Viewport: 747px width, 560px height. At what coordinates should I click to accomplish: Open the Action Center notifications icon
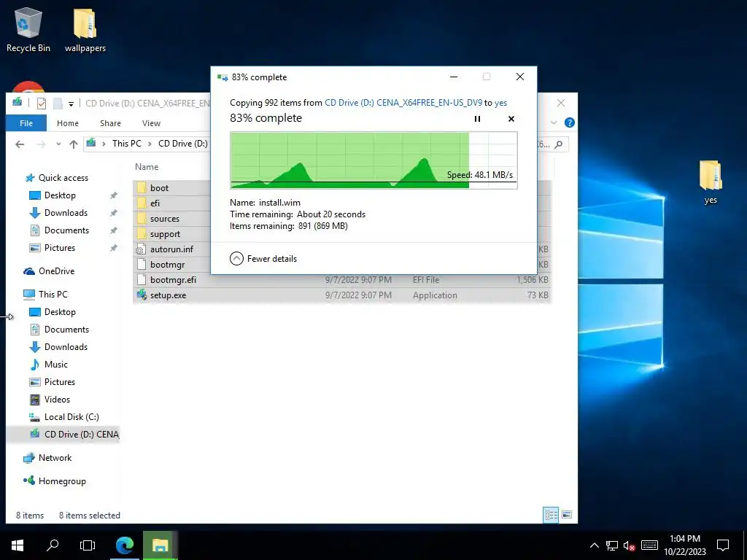click(723, 545)
